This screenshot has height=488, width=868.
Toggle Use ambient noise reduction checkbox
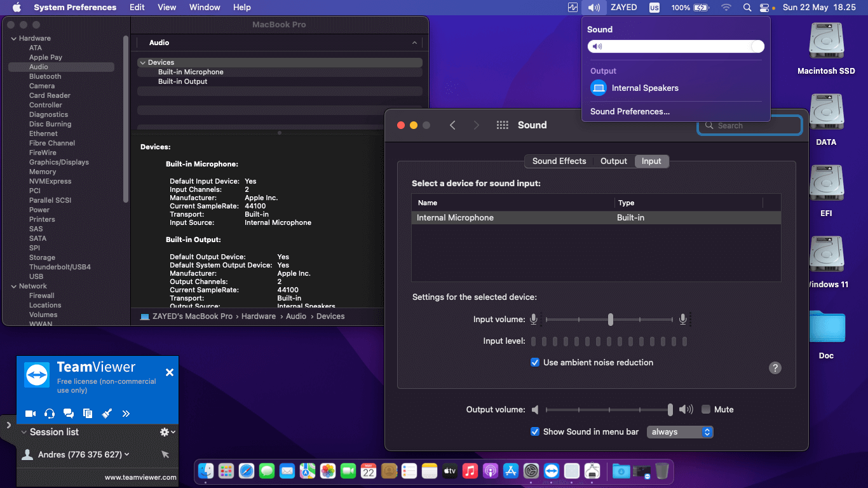tap(535, 363)
